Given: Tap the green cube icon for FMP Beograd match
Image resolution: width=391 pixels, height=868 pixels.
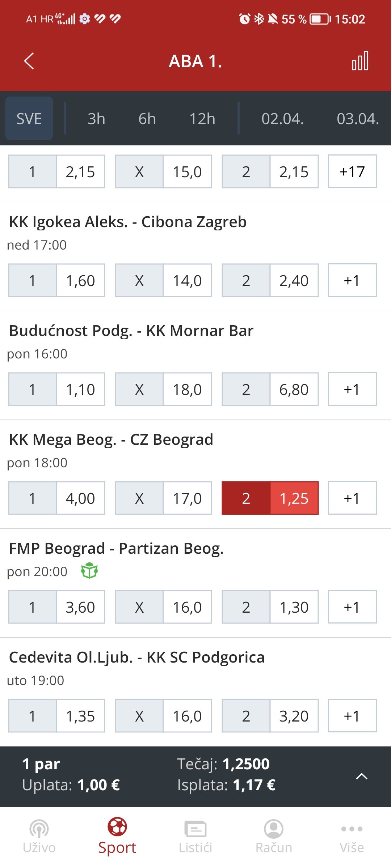Looking at the screenshot, I should (89, 571).
